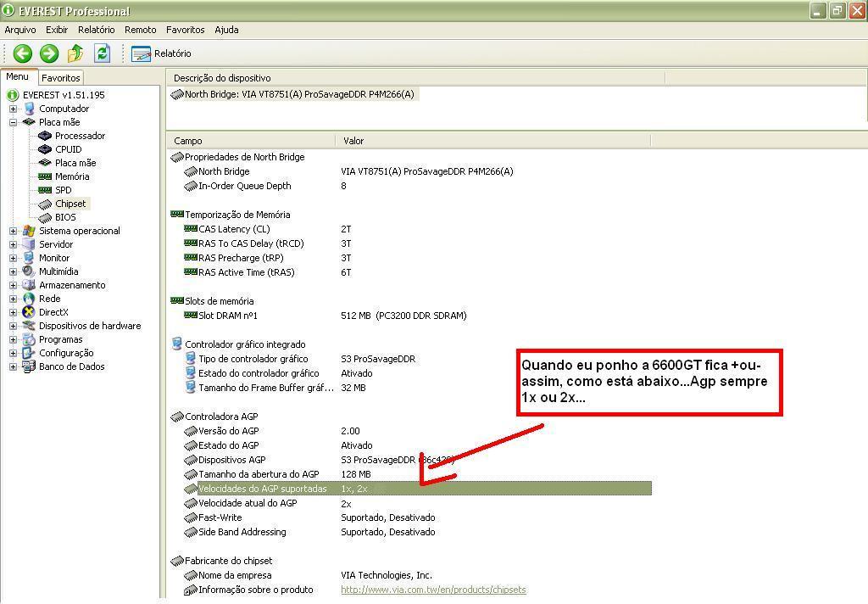Go back with the green left arrow
Viewport: 868px width, 604px height.
(x=23, y=53)
